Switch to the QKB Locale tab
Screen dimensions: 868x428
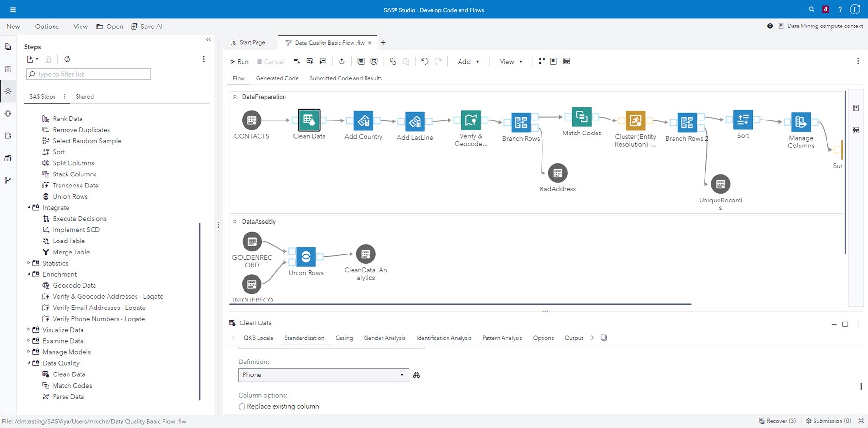pos(258,338)
